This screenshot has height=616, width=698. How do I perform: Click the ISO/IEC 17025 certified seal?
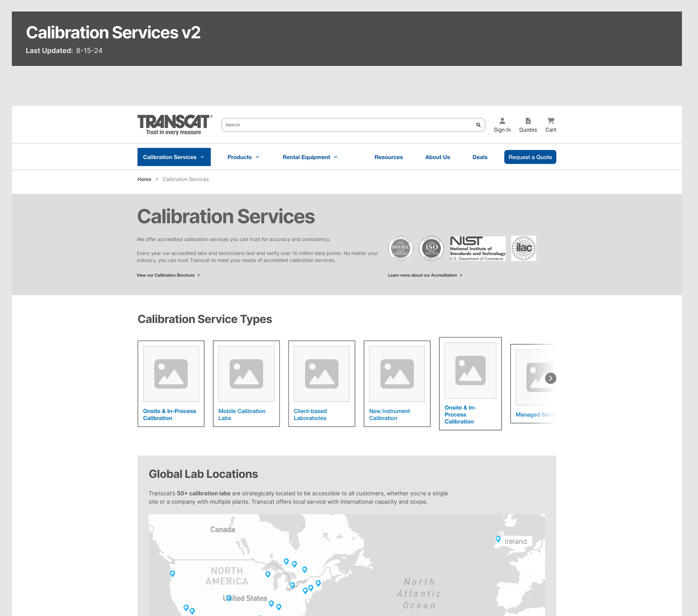(400, 248)
